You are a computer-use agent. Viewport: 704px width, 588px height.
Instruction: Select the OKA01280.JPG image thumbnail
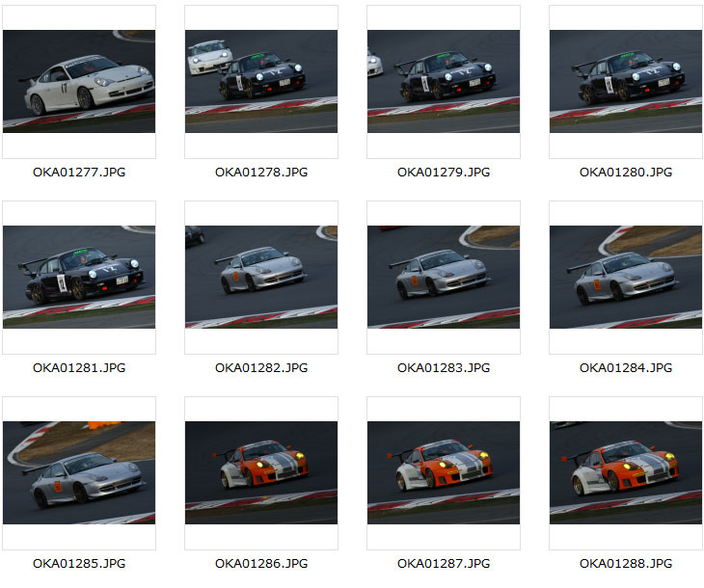[626, 81]
